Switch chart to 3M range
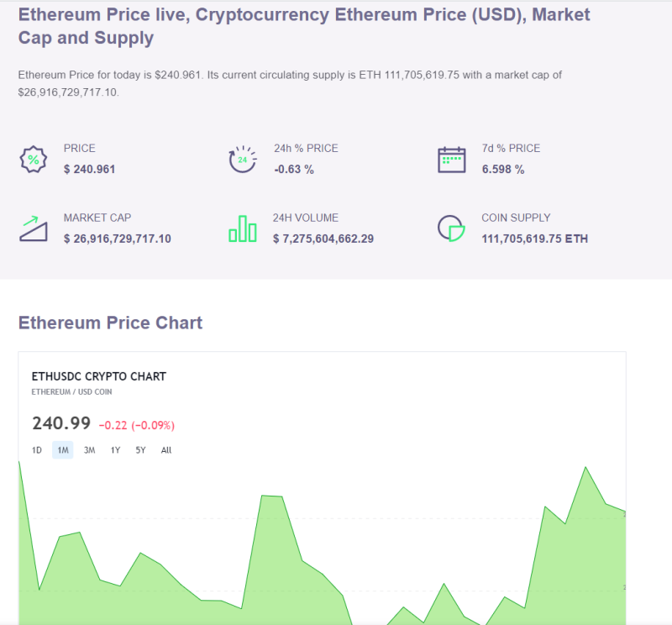 tap(89, 450)
